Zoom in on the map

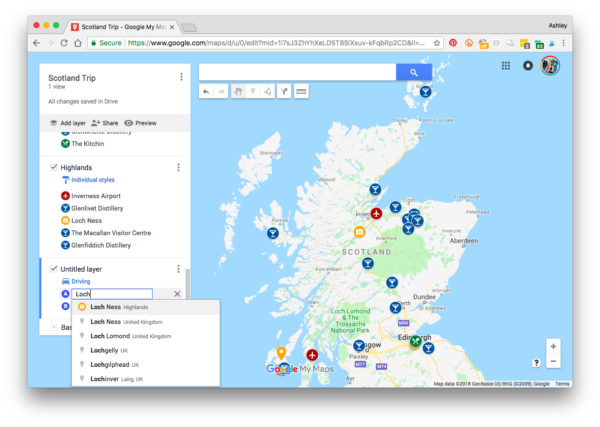[x=553, y=346]
